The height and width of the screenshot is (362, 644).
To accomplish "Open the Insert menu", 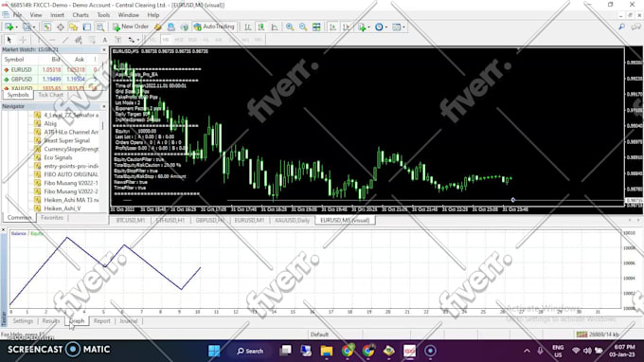I will coord(57,15).
